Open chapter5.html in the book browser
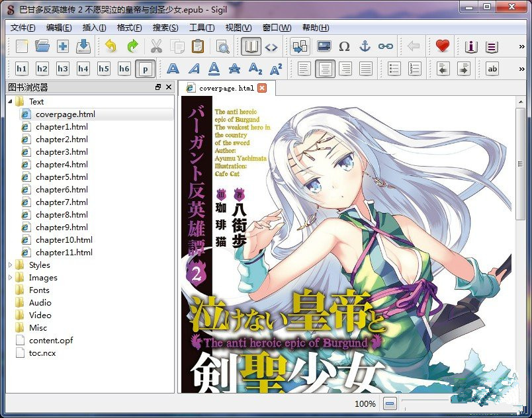 click(62, 177)
